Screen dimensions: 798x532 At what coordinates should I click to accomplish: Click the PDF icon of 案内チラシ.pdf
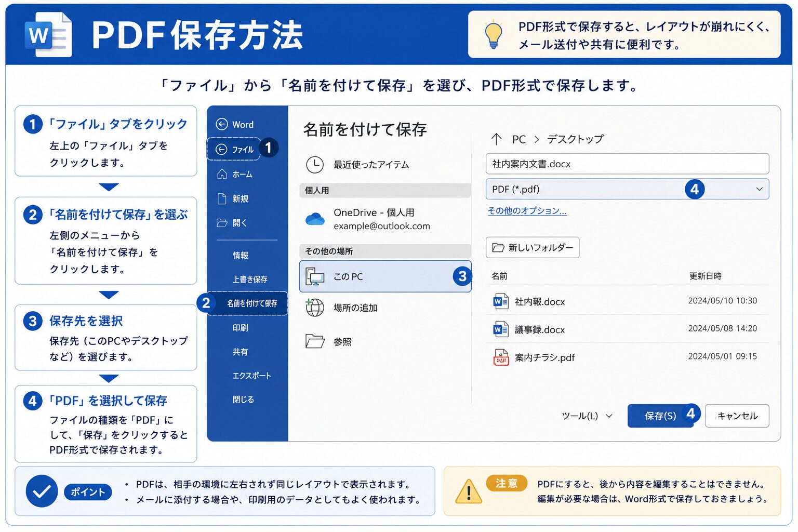click(501, 357)
